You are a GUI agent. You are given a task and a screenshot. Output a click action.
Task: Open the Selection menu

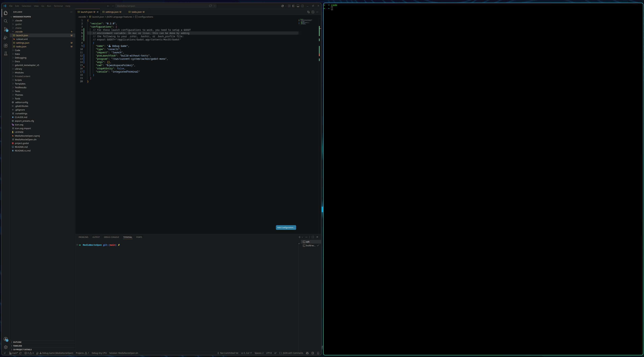[26, 6]
